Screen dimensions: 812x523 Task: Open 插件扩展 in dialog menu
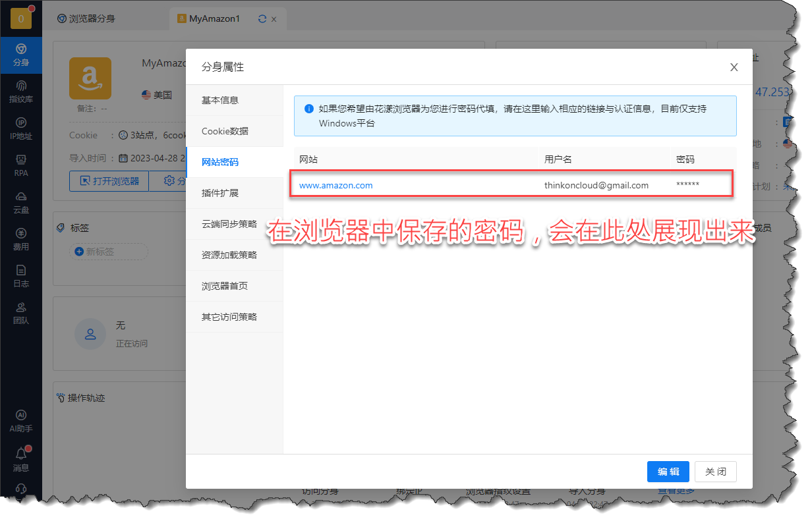click(x=235, y=193)
